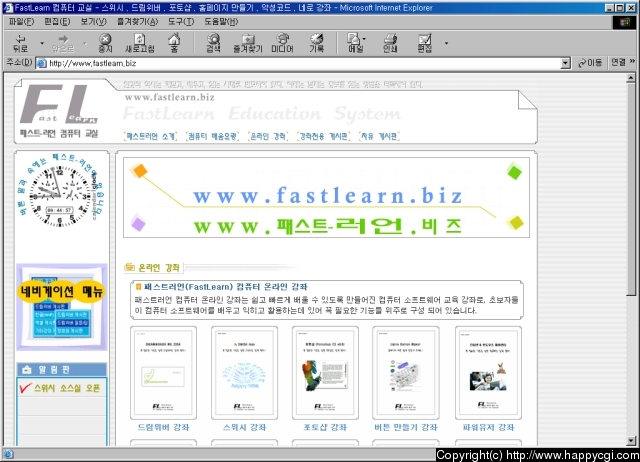Click in the address URL field

coord(304,63)
